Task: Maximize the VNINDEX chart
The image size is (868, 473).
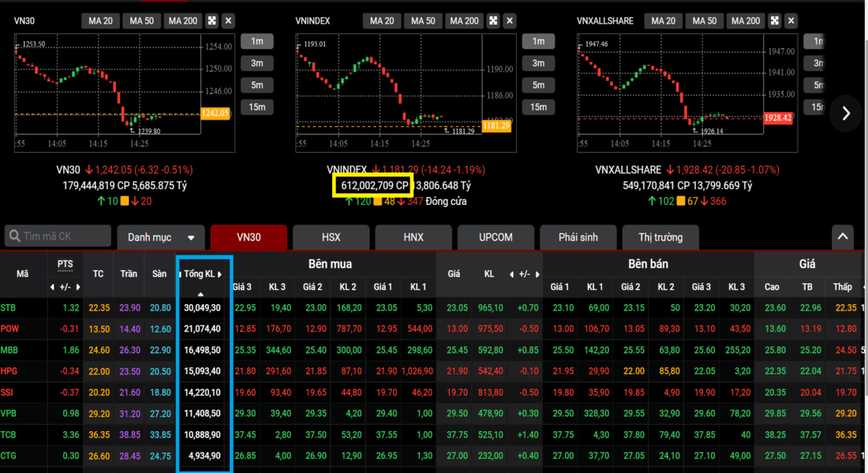Action: 494,20
